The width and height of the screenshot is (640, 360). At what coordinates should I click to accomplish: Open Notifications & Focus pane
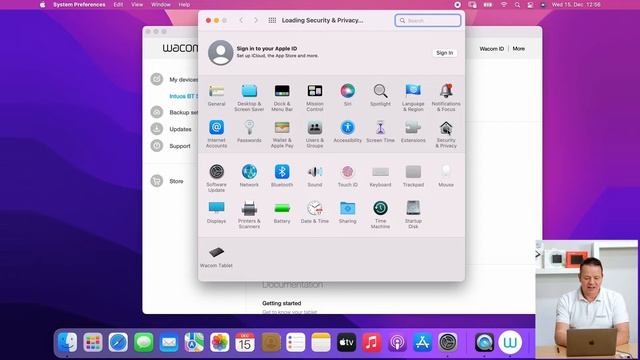click(x=446, y=98)
